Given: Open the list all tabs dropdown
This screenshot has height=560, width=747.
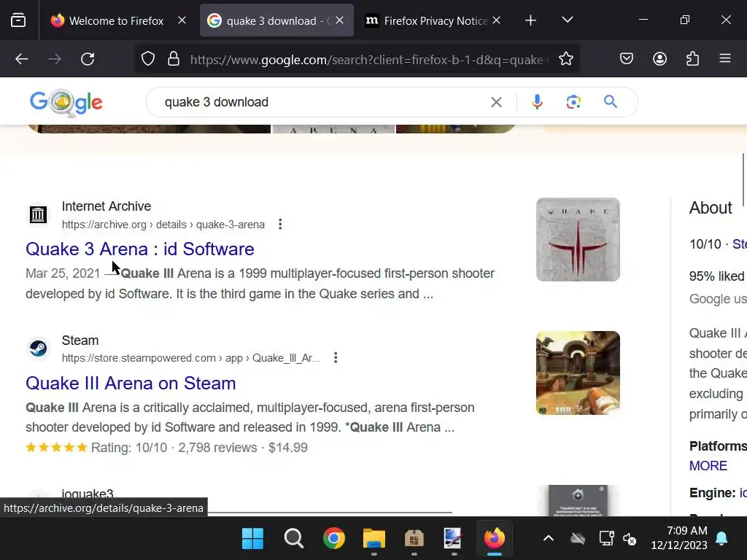Looking at the screenshot, I should 567,20.
